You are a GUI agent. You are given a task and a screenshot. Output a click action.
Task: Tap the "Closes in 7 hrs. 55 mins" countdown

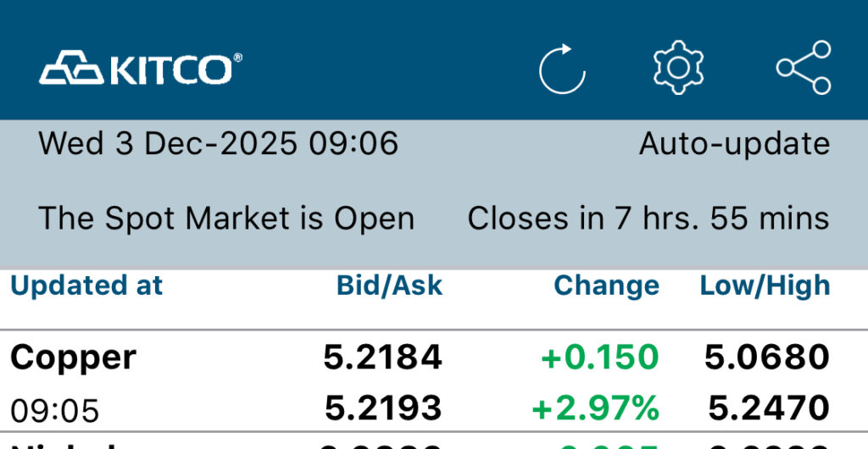(x=648, y=219)
